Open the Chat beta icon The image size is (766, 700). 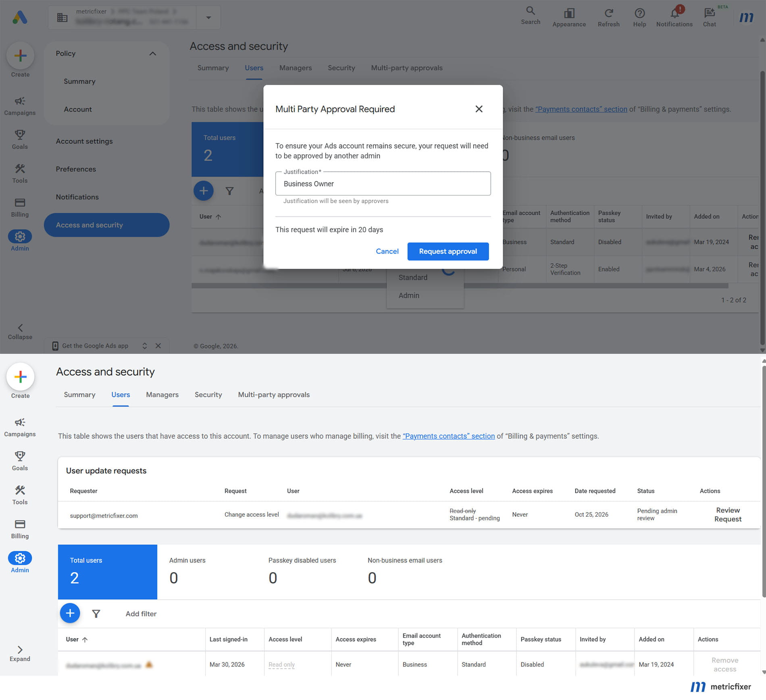pos(710,18)
